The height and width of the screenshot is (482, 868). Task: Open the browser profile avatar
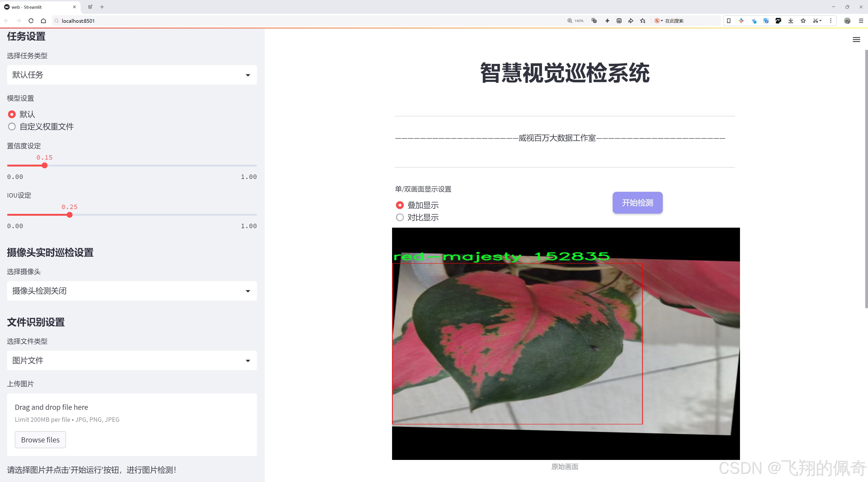[x=847, y=20]
